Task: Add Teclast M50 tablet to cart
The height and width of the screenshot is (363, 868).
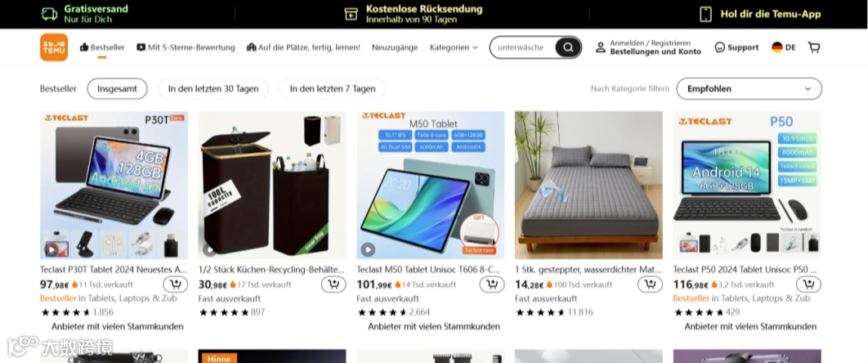Action: [x=492, y=285]
